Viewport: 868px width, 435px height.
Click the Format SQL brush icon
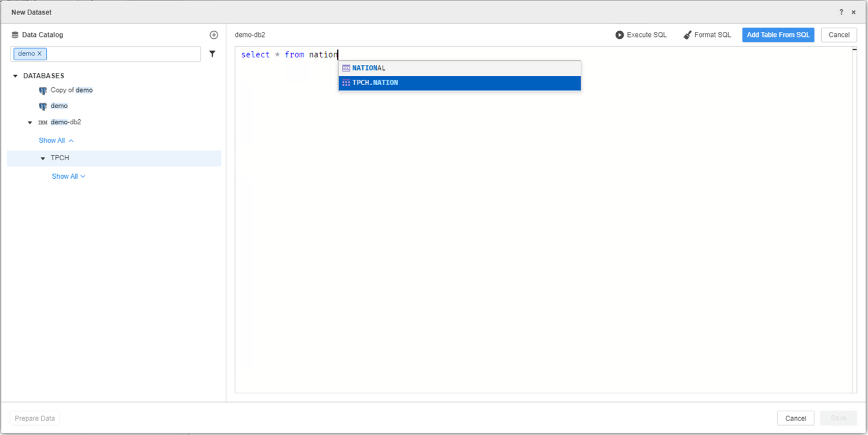687,35
